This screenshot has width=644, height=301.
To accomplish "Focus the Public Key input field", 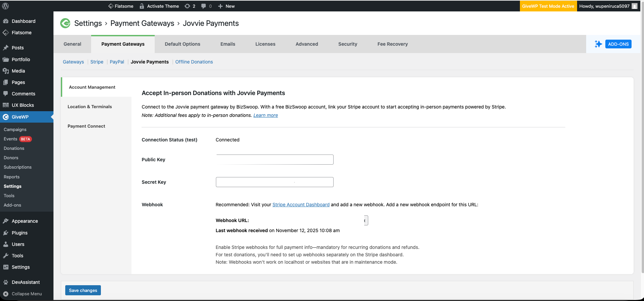I will pos(274,160).
